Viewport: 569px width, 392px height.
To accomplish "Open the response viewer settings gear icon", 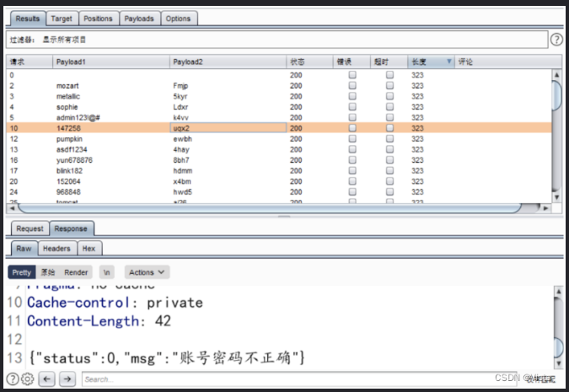I will (x=28, y=379).
